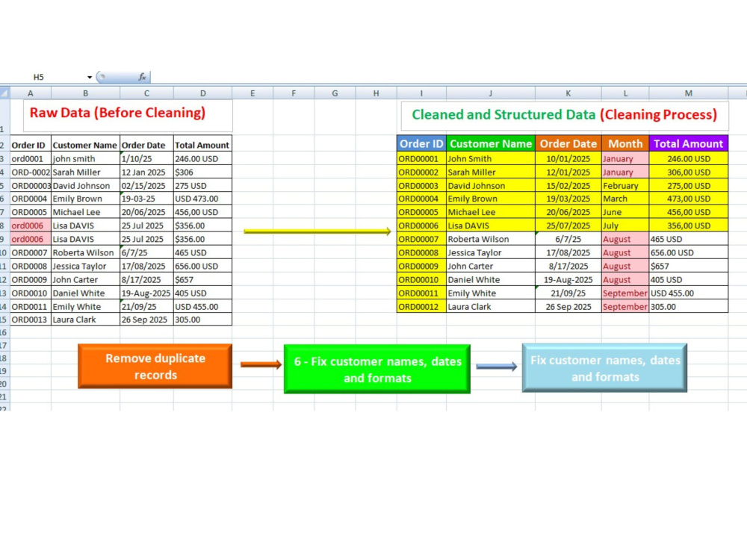Select raw cell 'ORD-0002'
Viewport: 747px width, 560px height.
tap(31, 172)
